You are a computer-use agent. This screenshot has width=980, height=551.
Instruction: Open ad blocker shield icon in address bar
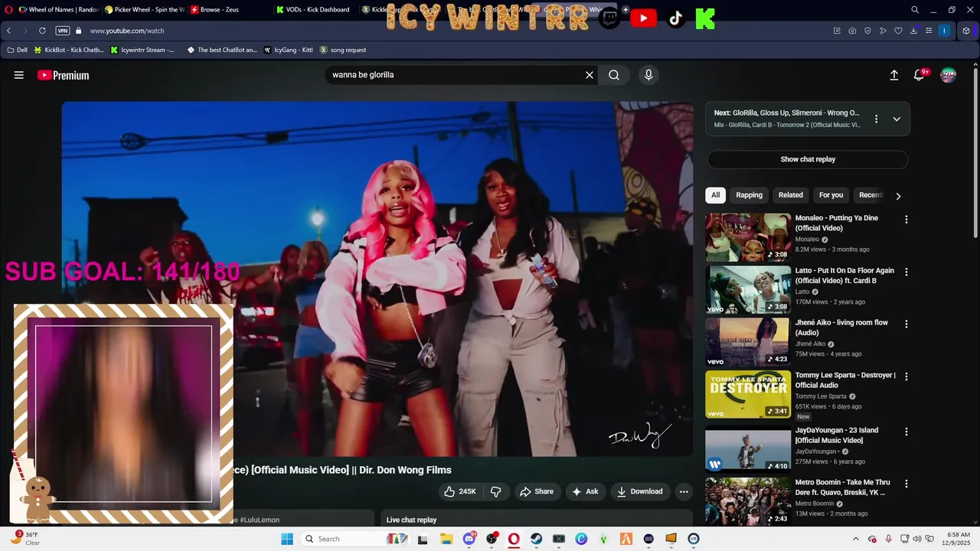tap(867, 31)
